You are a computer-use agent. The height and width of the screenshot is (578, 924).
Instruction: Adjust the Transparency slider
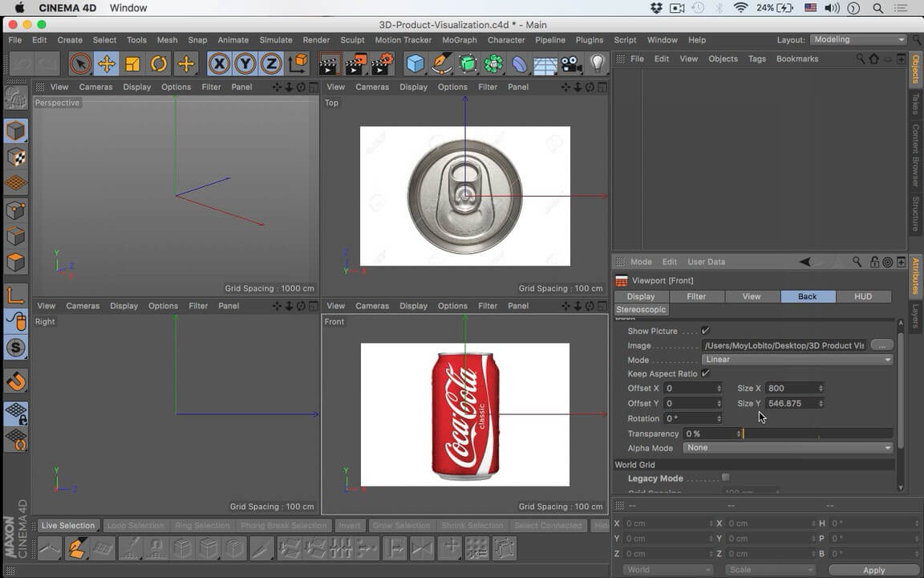click(x=817, y=433)
